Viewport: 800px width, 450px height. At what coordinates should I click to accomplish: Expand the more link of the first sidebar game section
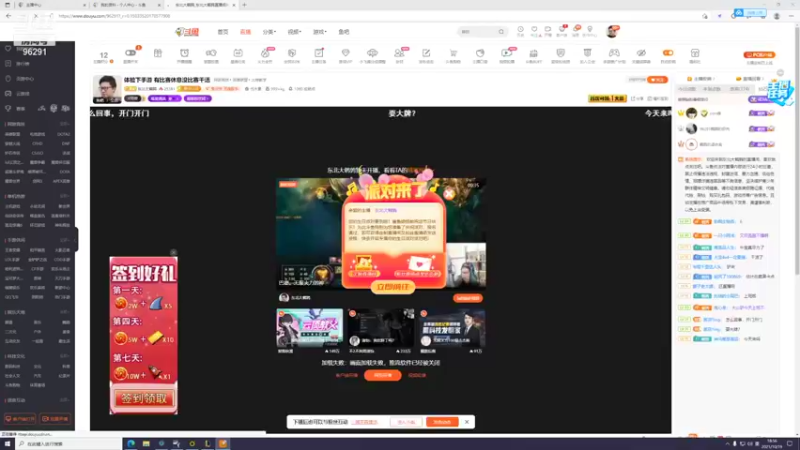(64, 124)
